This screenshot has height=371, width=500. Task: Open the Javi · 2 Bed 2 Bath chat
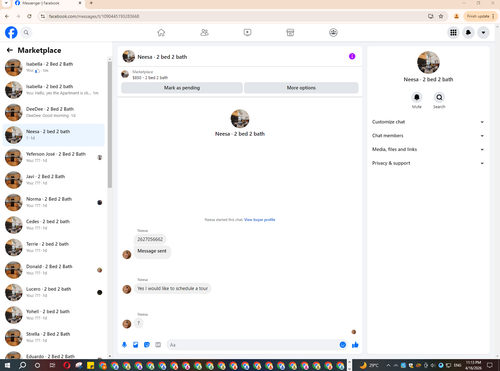pyautogui.click(x=54, y=180)
